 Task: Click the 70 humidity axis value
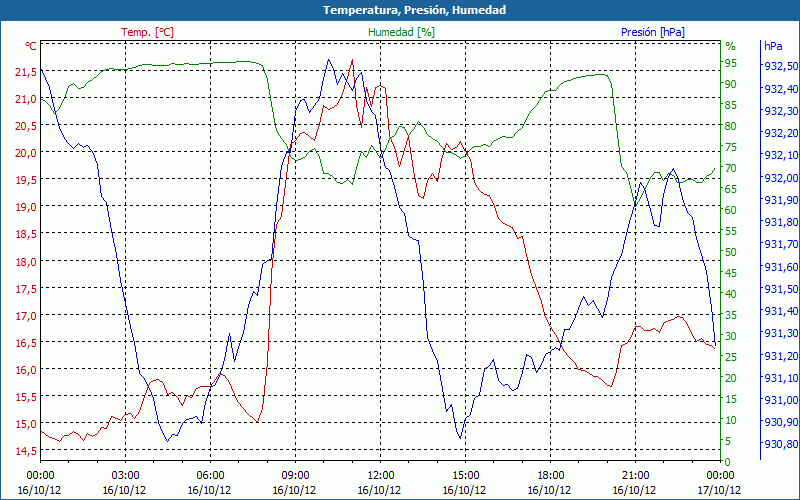click(731, 168)
